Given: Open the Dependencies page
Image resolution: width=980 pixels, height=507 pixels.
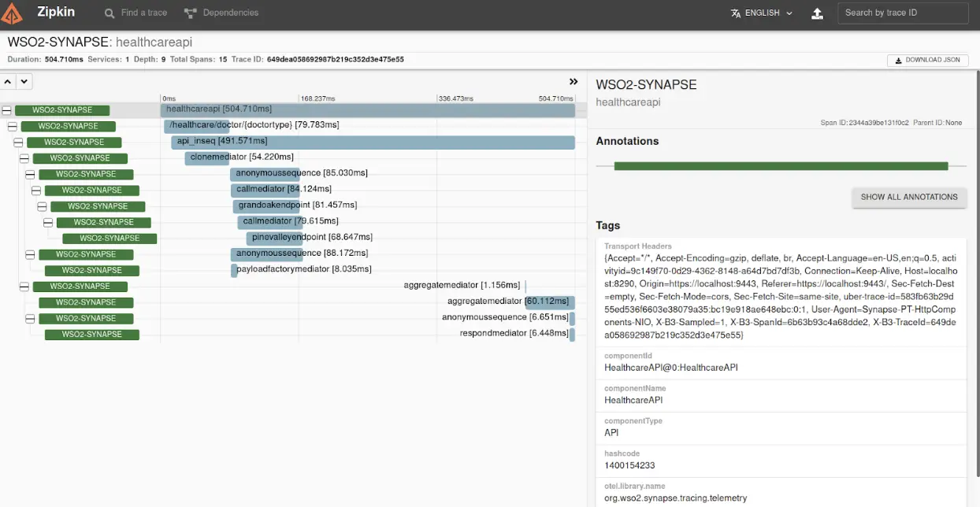Looking at the screenshot, I should pyautogui.click(x=221, y=13).
